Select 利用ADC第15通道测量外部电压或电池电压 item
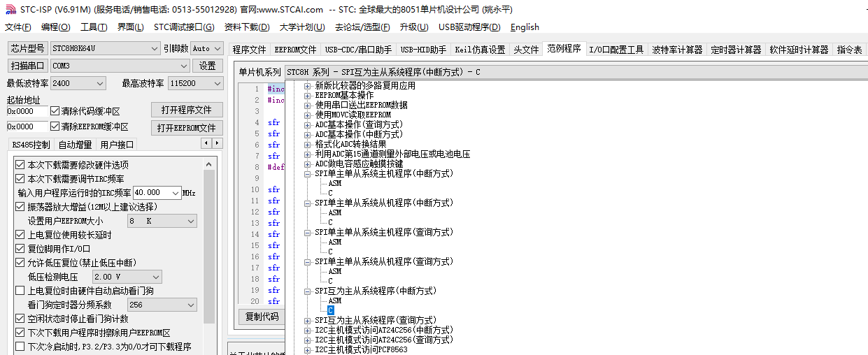This screenshot has height=355, width=868. click(x=392, y=154)
